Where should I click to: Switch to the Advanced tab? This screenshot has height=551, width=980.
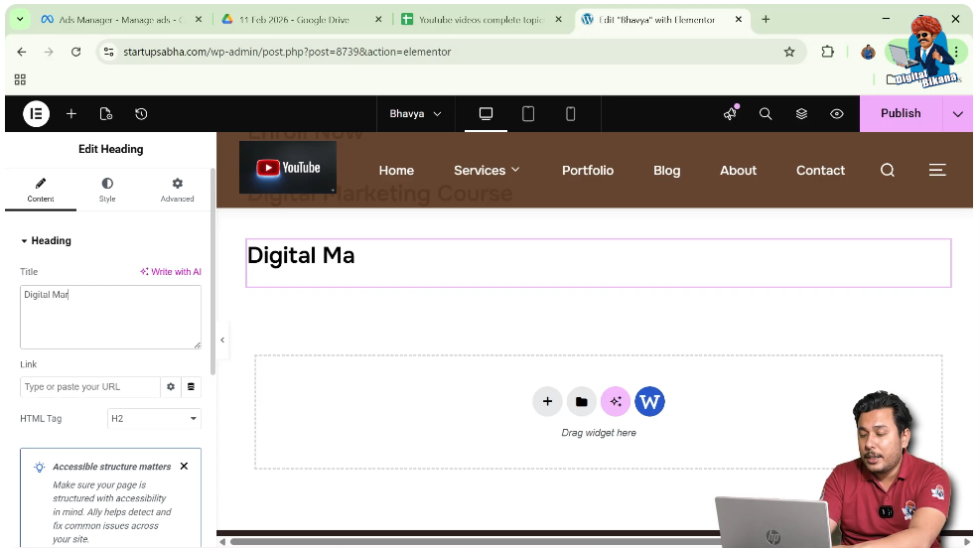pyautogui.click(x=177, y=189)
